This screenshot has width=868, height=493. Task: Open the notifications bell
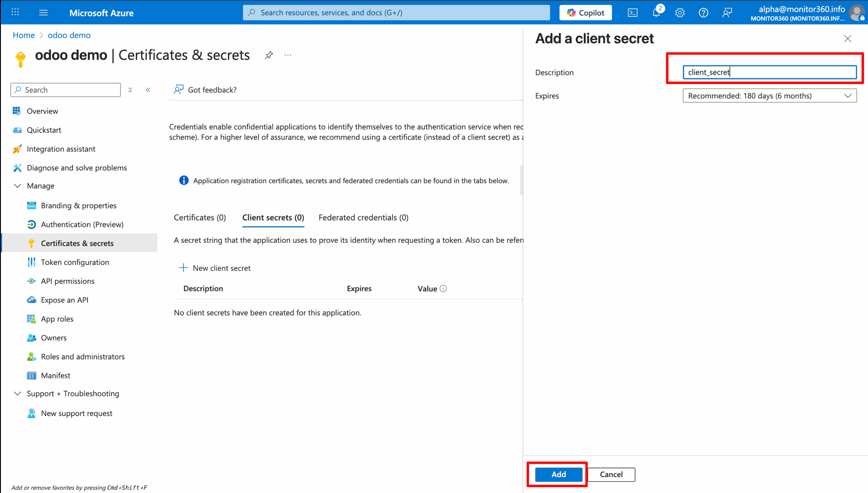tap(656, 13)
